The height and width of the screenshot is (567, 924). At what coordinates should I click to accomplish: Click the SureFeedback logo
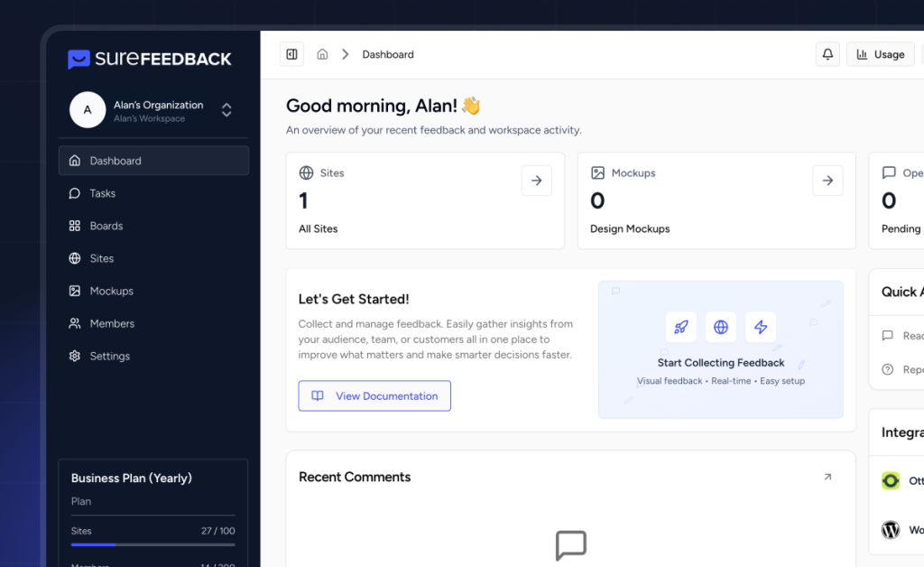point(149,58)
